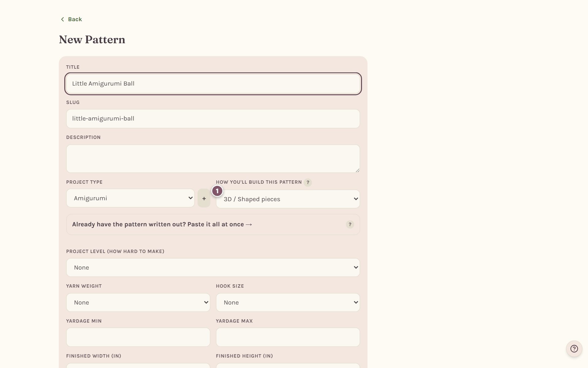
Task: Edit the Slug field little-amigurumi-ball
Action: pos(213,119)
